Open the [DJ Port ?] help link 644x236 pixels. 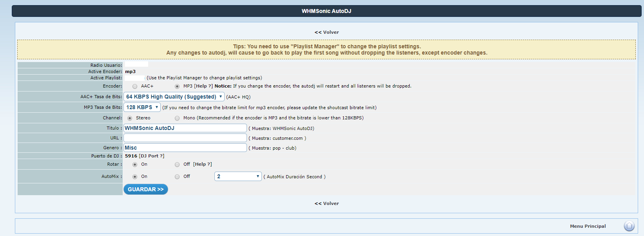(152, 156)
